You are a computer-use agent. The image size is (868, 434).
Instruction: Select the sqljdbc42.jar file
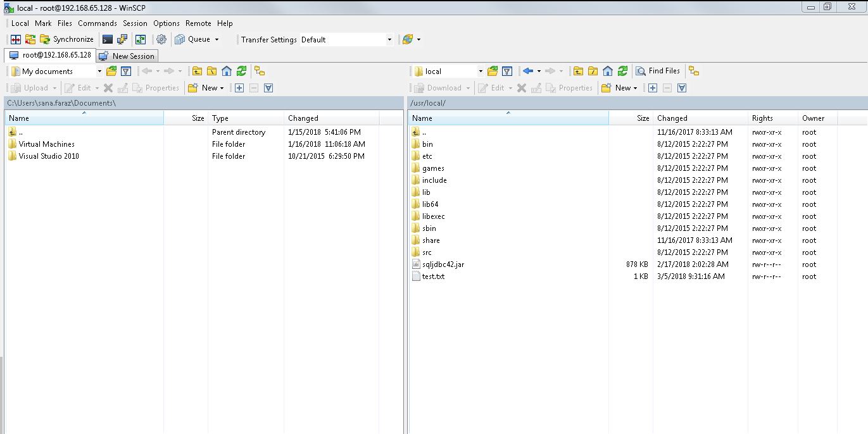pos(443,264)
